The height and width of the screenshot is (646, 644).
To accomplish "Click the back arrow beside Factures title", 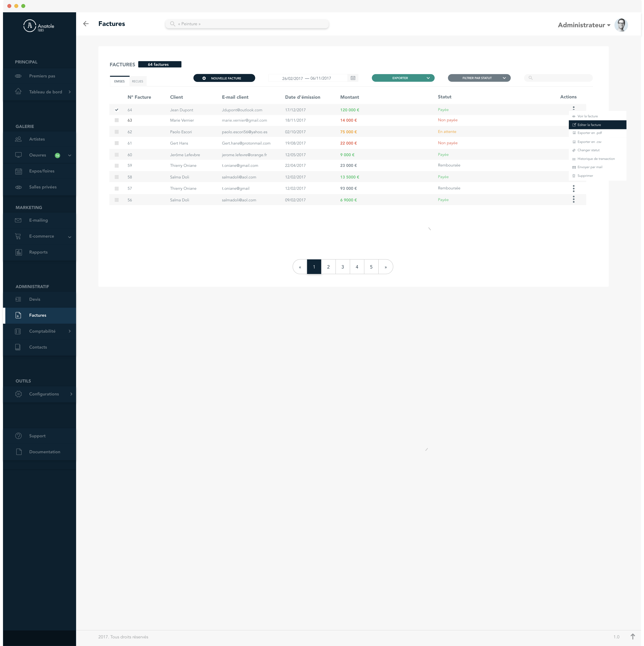I will click(86, 24).
